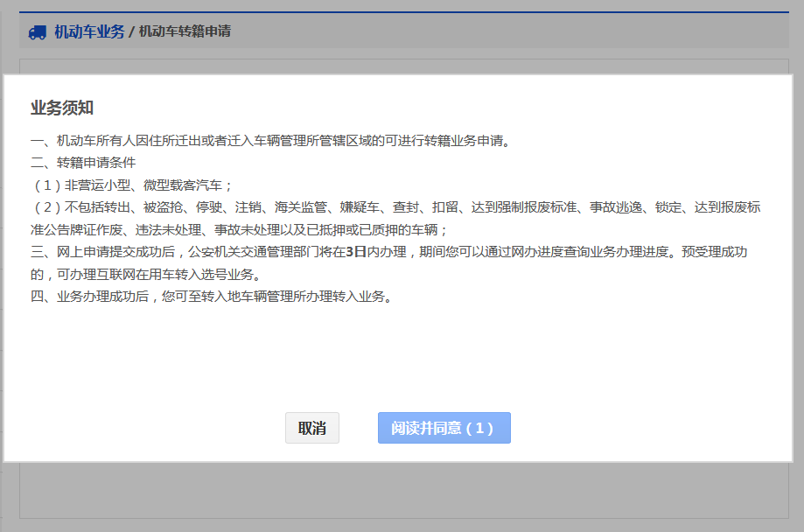Select the 机动车转籍申请 breadcrumb item

185,32
